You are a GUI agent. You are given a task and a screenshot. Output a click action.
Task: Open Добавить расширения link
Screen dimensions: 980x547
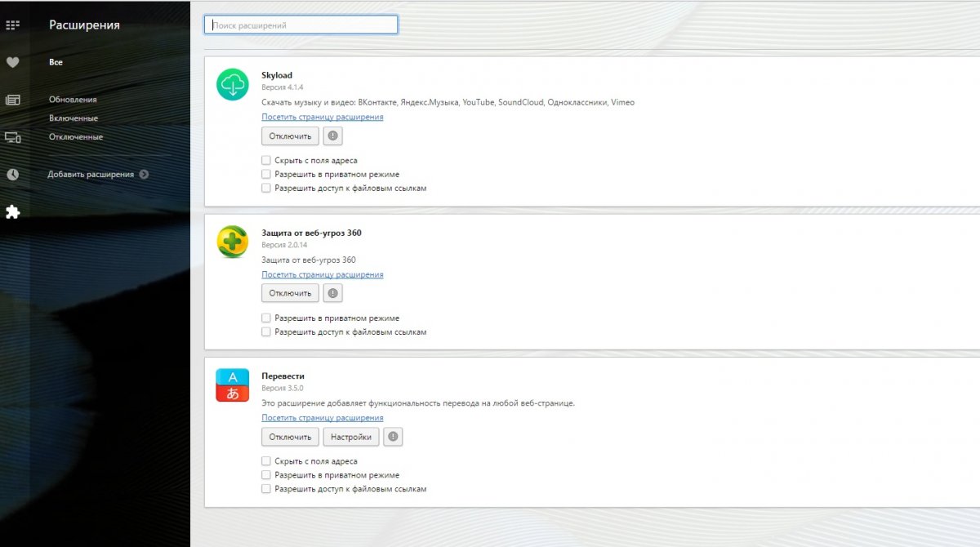point(91,174)
